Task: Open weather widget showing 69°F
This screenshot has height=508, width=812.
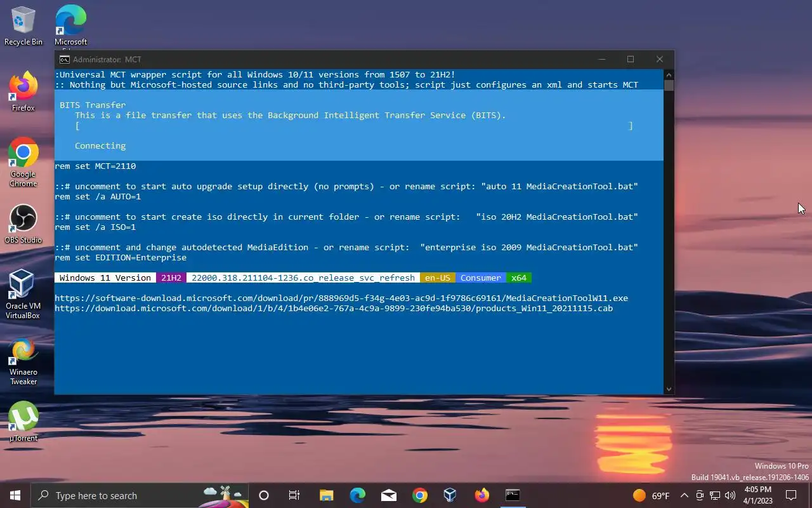Action: tap(652, 495)
